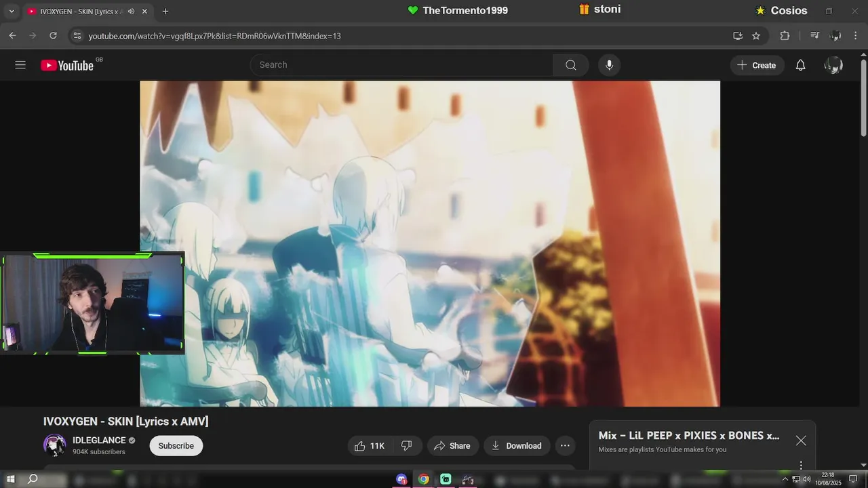The image size is (868, 488).
Task: Click the '904K subscribers' text
Action: (x=99, y=452)
